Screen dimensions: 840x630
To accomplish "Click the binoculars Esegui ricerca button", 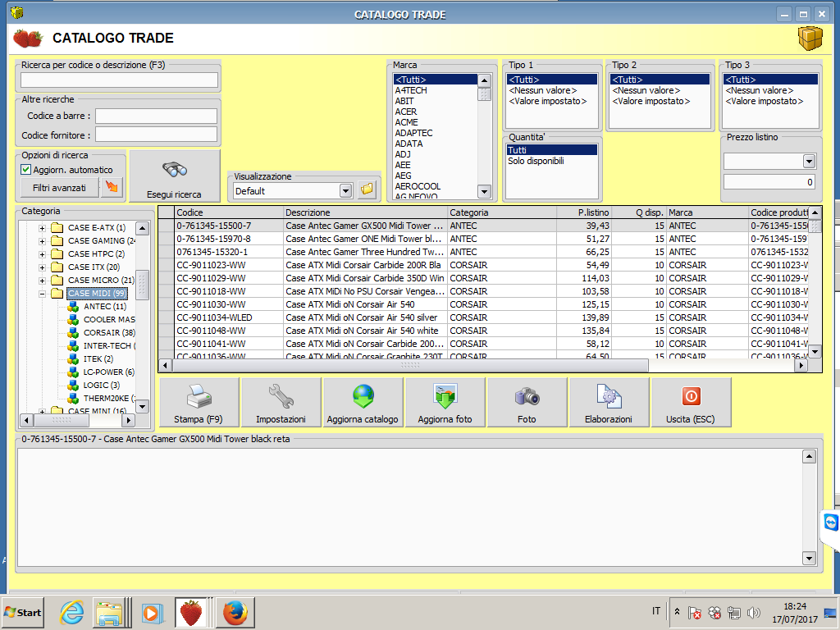I will [x=174, y=176].
